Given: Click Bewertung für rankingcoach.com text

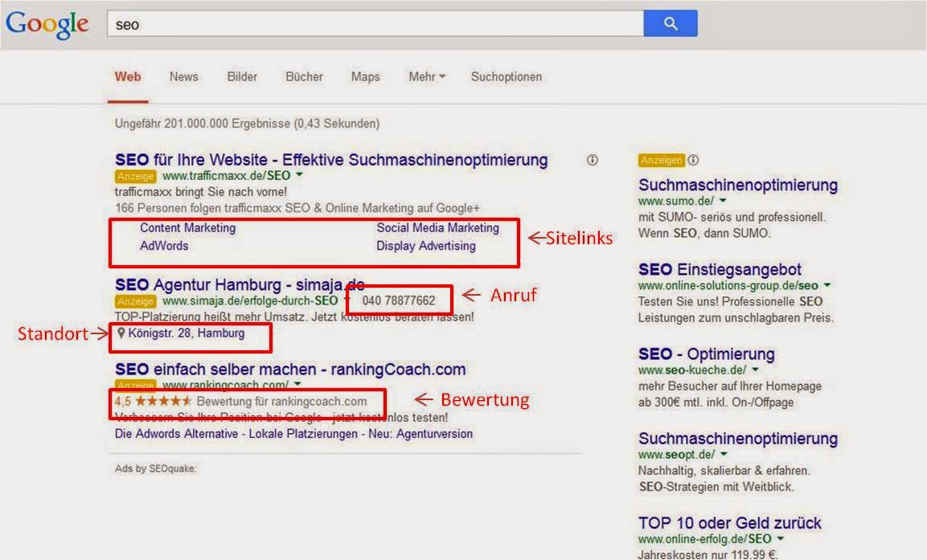Looking at the screenshot, I should coord(281,401).
